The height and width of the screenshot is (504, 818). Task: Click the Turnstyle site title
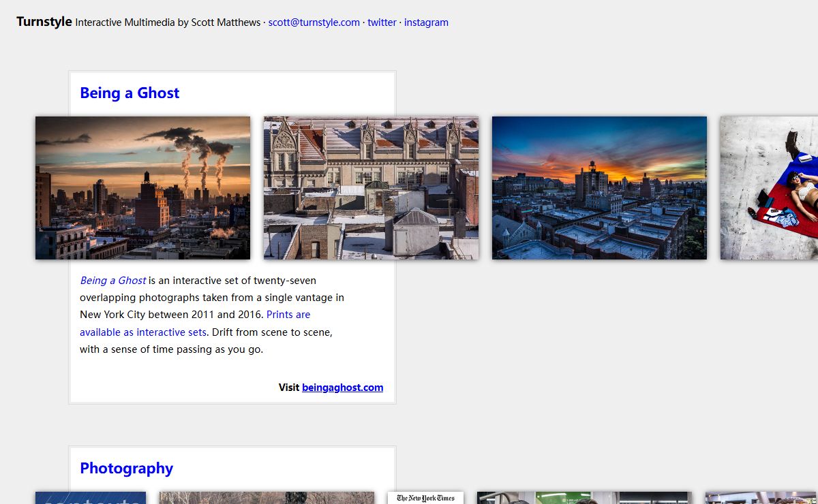pos(44,22)
